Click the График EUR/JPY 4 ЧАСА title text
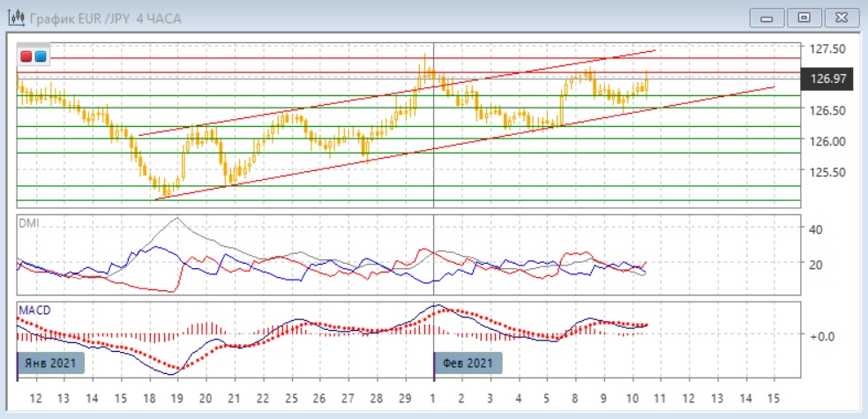The width and height of the screenshot is (868, 419). coord(106,18)
